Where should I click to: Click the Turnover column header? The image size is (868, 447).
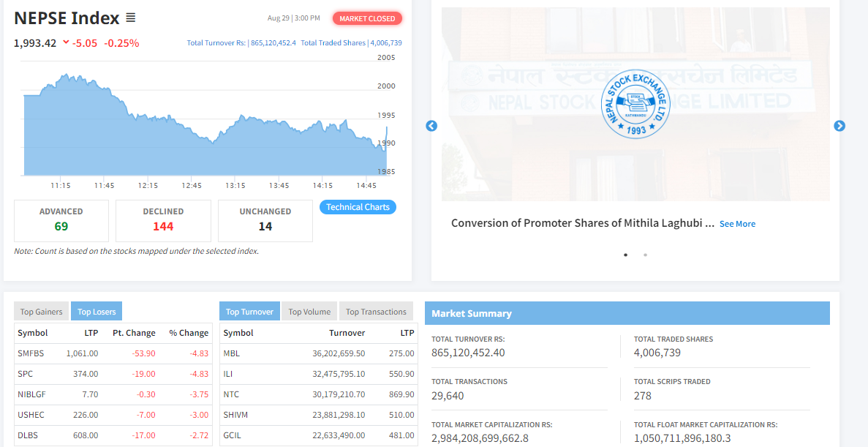point(347,333)
